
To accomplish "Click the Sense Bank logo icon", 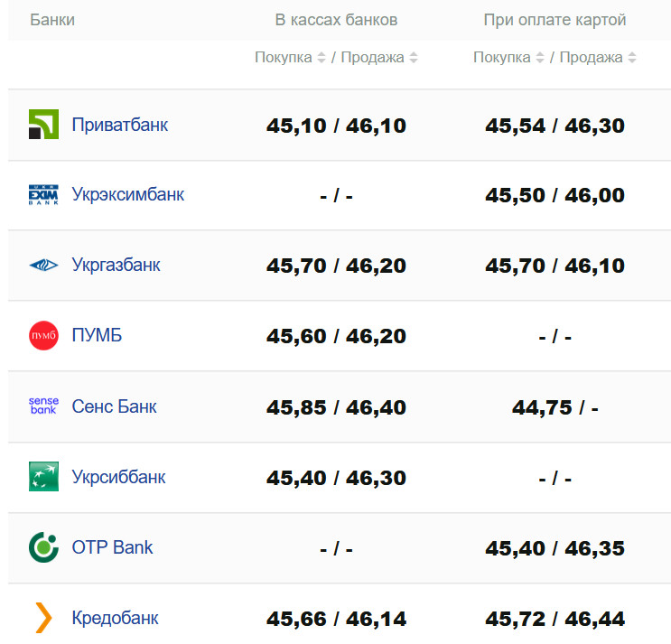I will tap(43, 406).
